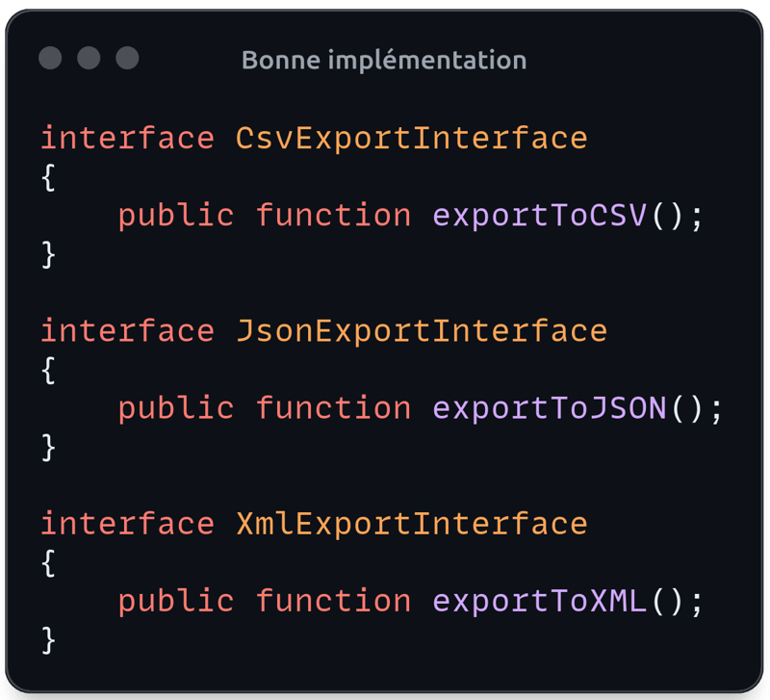Click the method name exportToCSV
Screen dimensions: 770x700
tap(539, 216)
